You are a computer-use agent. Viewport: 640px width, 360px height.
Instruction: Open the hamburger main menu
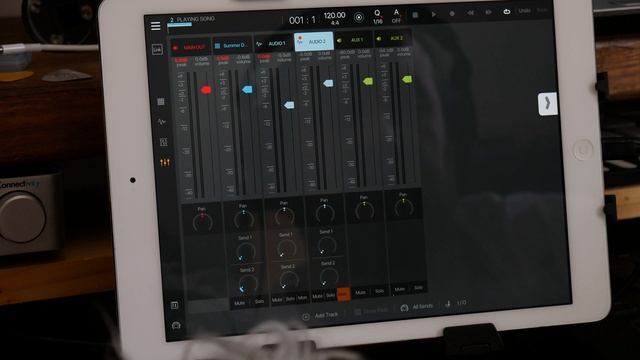156,26
